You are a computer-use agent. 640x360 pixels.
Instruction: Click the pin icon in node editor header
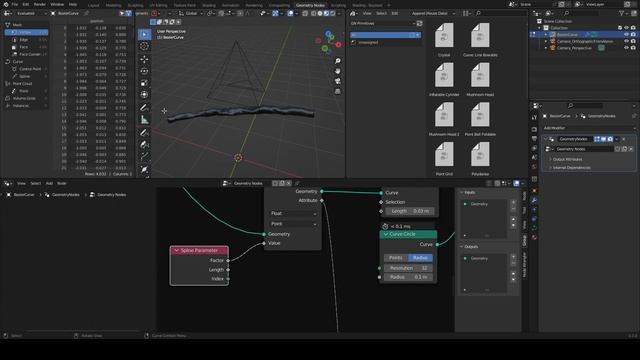[297, 184]
